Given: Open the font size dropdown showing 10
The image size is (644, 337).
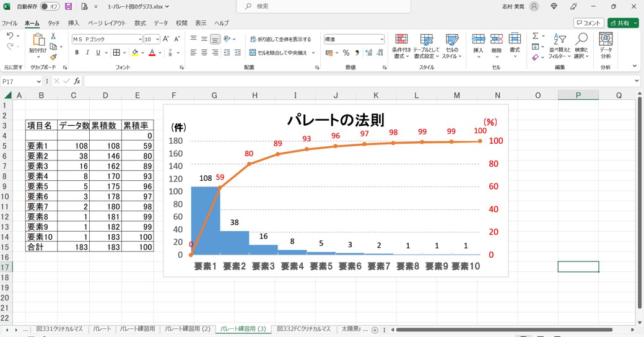Looking at the screenshot, I should point(157,39).
